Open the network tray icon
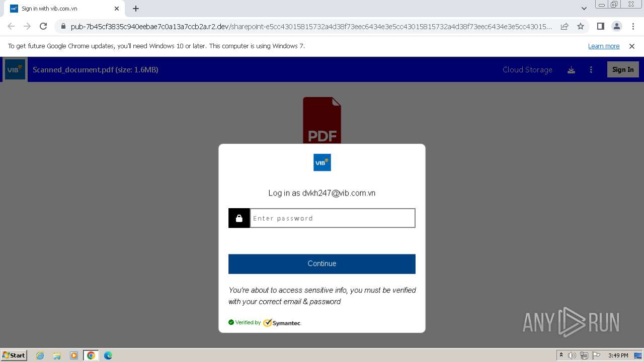This screenshot has height=362, width=644. [x=584, y=355]
